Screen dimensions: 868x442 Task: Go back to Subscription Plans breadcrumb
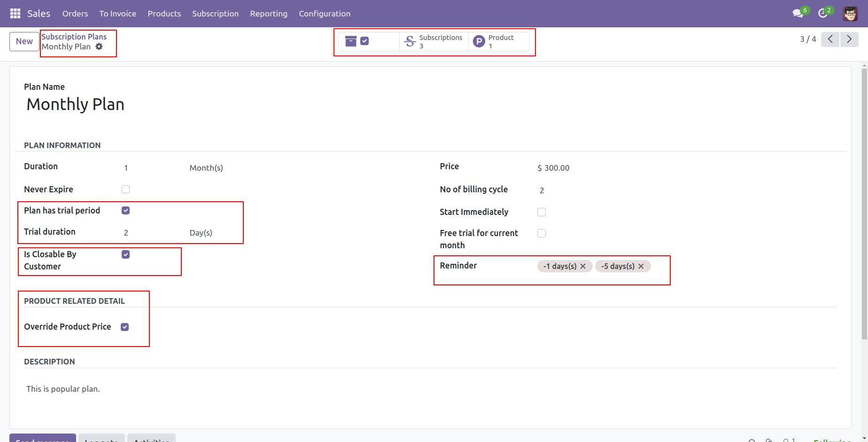(74, 37)
